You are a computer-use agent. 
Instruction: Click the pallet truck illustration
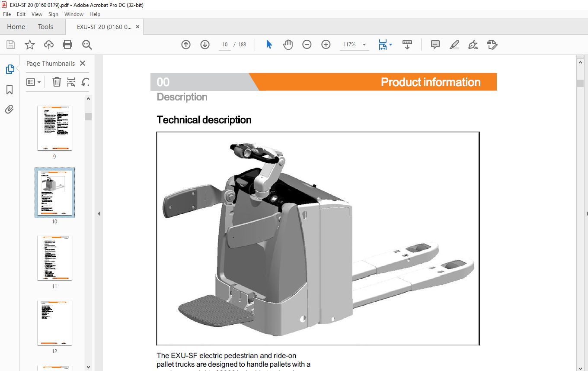[x=318, y=238]
